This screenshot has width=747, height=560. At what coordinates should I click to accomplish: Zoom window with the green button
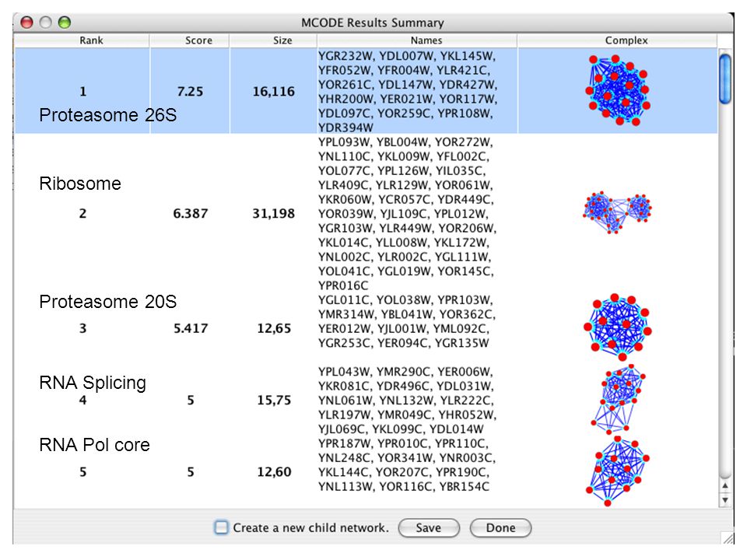click(64, 22)
